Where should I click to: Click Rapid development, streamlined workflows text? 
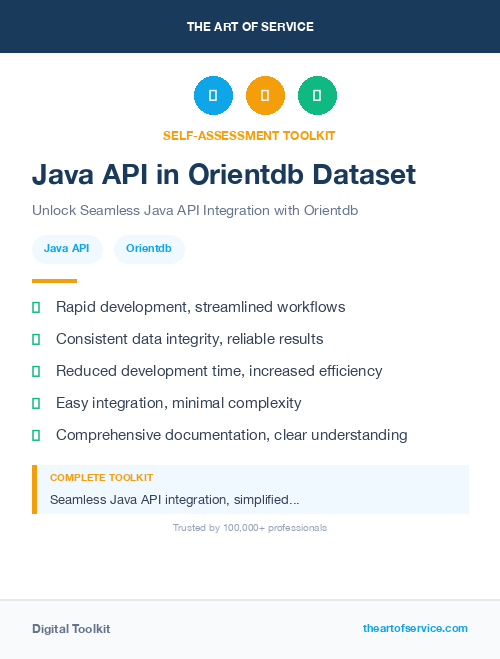200,307
